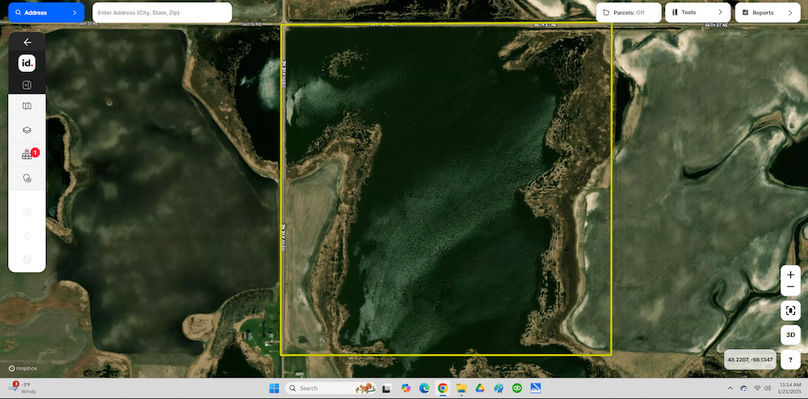Toggle the sidebar panel collapse icon
The width and height of the screenshot is (808, 399).
(27, 85)
